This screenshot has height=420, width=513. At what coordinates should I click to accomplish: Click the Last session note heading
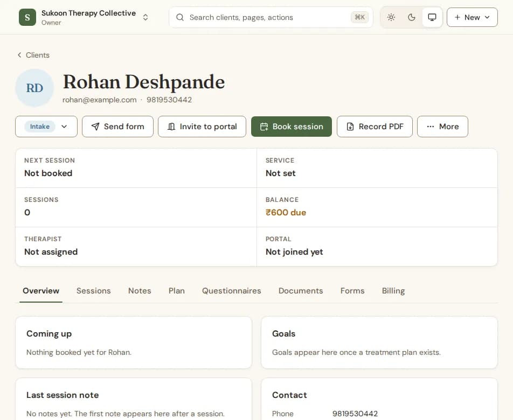[63, 395]
